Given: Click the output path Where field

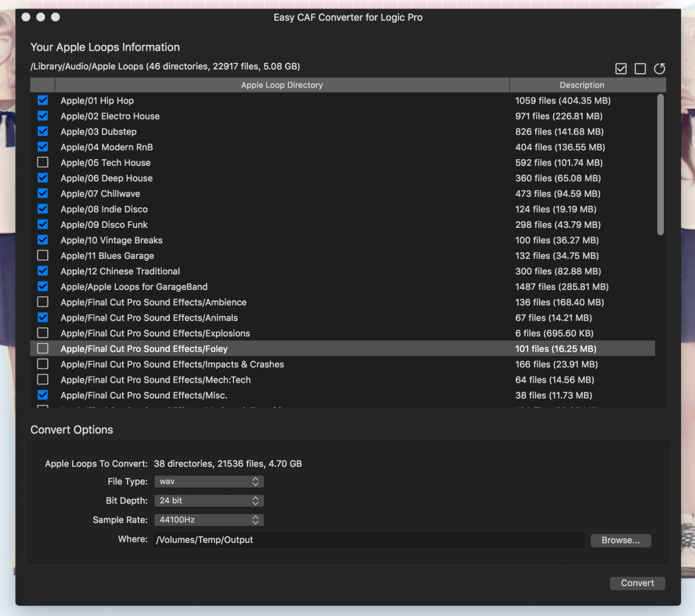Looking at the screenshot, I should coord(368,540).
